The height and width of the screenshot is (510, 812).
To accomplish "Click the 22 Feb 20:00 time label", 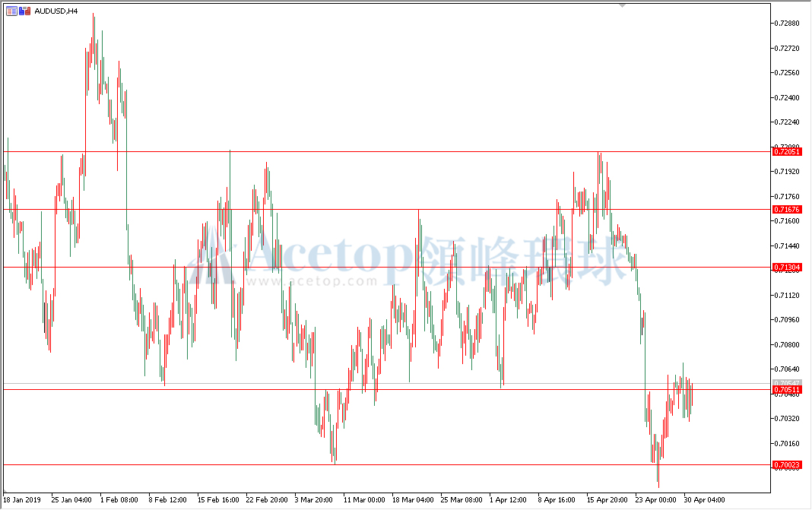I will [267, 499].
